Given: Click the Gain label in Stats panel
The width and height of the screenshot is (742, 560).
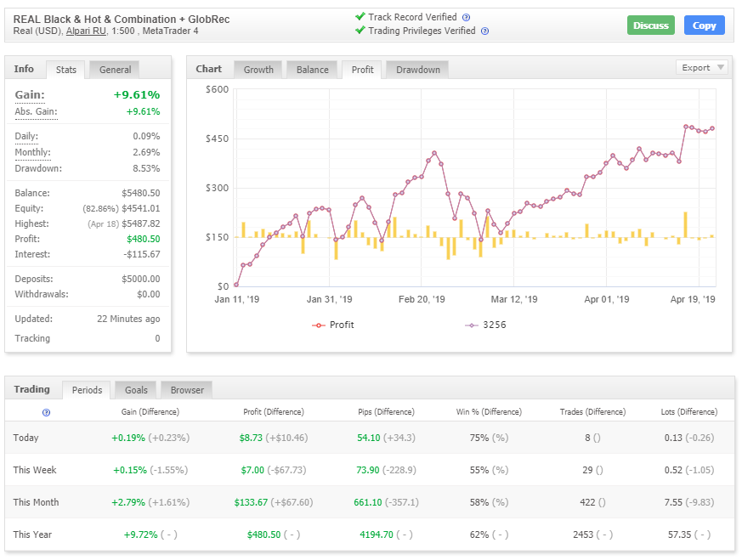Looking at the screenshot, I should [30, 95].
